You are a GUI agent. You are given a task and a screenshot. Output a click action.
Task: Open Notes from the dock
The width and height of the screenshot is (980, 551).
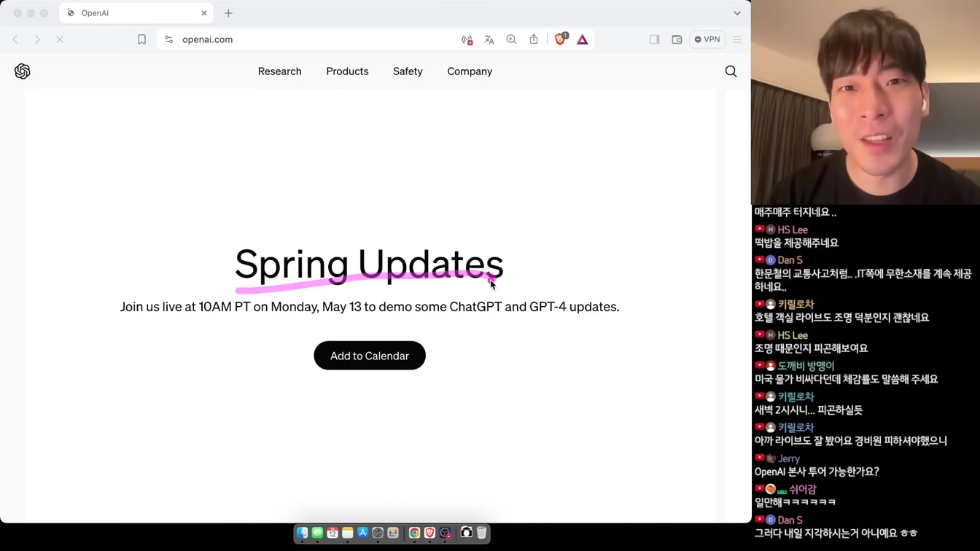[348, 534]
